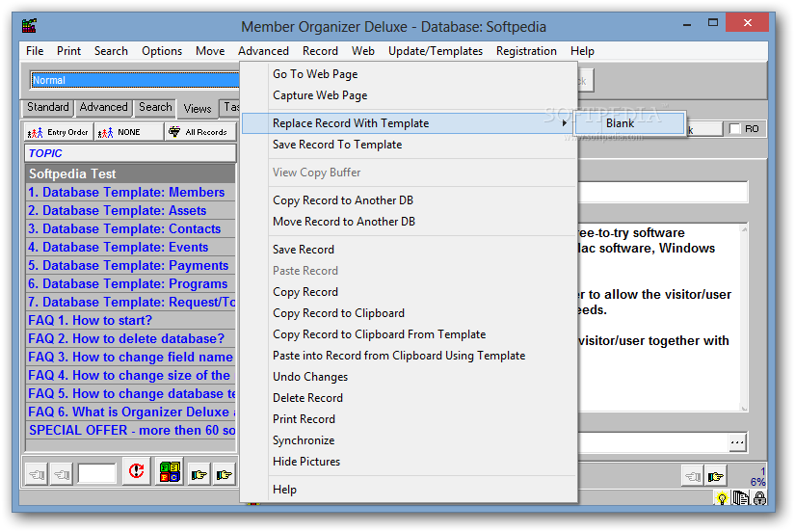Click the red refresh exclamation icon
This screenshot has width=795, height=532.
[x=136, y=471]
